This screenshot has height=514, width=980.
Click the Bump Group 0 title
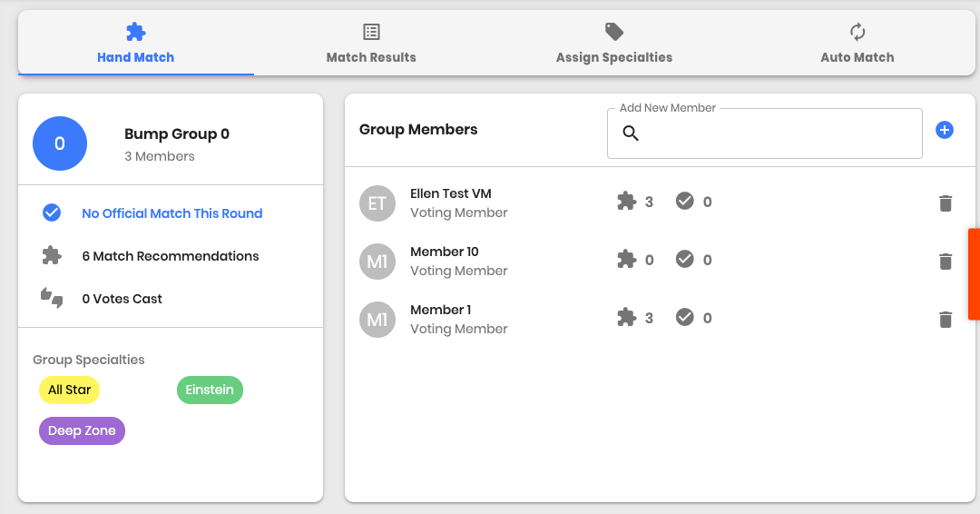pyautogui.click(x=177, y=133)
